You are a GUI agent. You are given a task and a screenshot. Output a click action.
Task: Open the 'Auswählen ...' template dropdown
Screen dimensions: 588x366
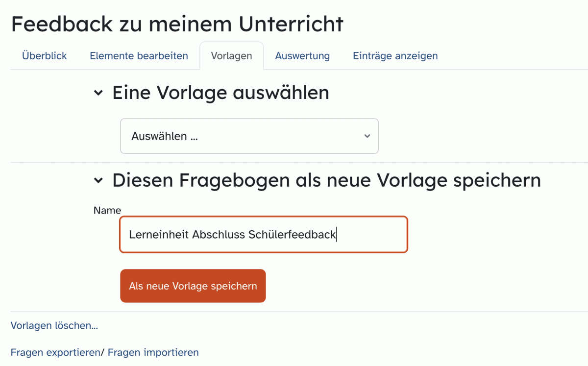click(249, 136)
